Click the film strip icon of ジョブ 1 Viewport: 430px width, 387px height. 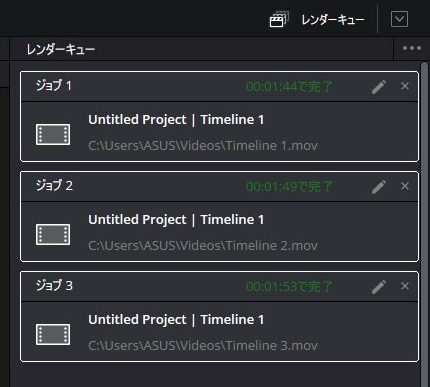pyautogui.click(x=53, y=134)
